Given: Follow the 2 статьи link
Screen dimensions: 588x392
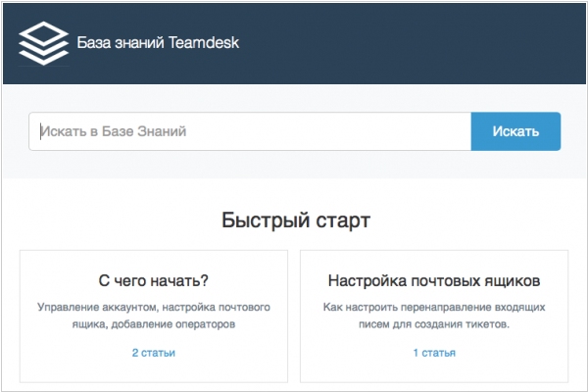Looking at the screenshot, I should 154,353.
